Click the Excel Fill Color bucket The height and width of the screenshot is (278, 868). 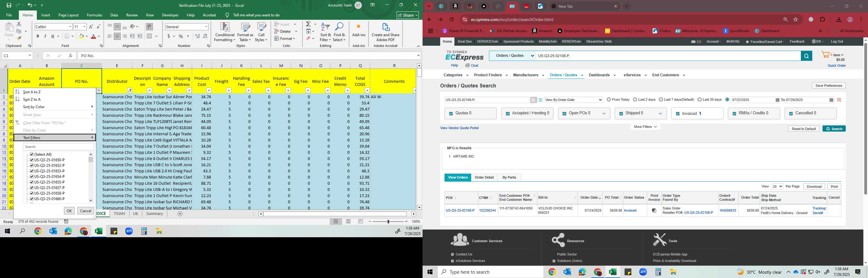(x=81, y=36)
